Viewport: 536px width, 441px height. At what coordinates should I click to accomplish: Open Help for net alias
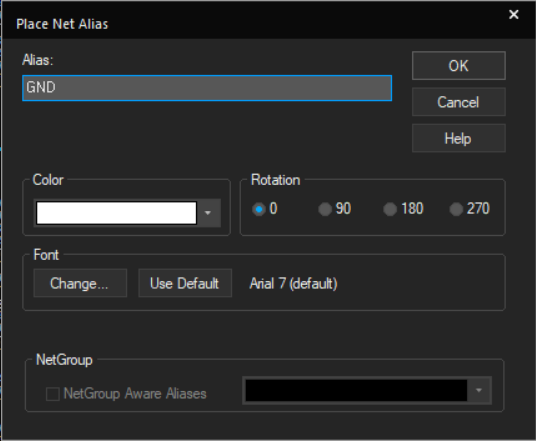[x=458, y=138]
